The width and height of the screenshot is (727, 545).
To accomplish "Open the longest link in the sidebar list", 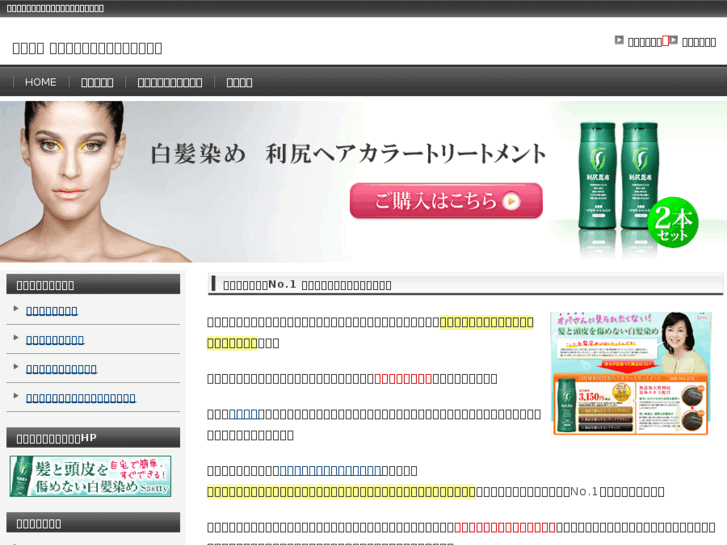I will point(81,398).
